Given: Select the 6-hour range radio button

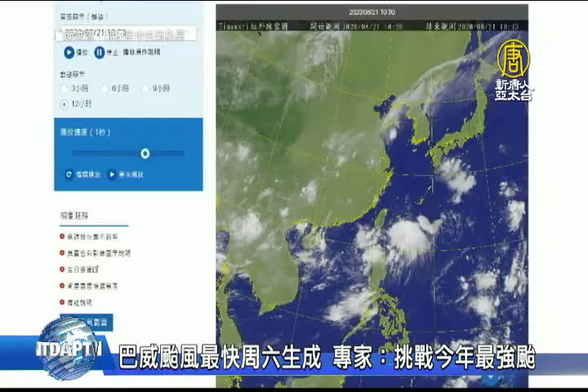Looking at the screenshot, I should (105, 87).
